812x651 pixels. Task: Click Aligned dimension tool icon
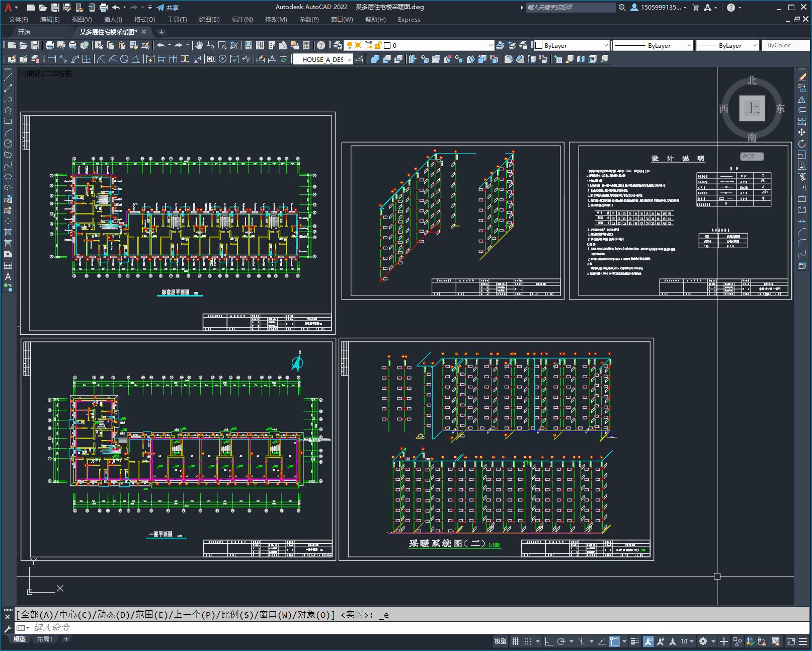pos(63,59)
